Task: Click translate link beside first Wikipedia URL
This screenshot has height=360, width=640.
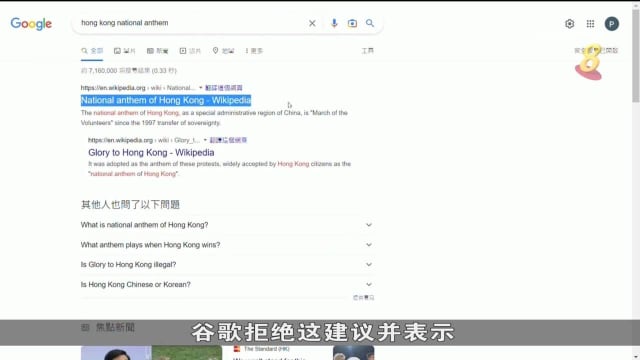Action: click(x=224, y=88)
